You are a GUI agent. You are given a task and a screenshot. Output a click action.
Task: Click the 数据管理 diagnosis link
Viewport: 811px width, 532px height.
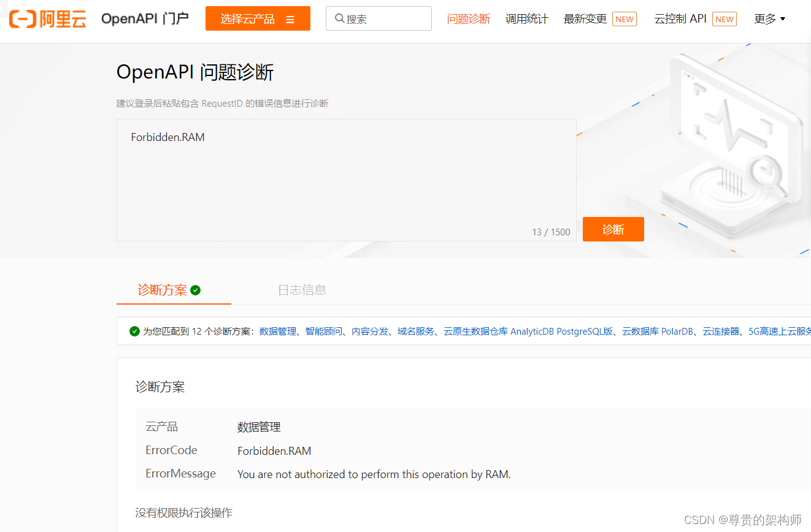(x=277, y=331)
